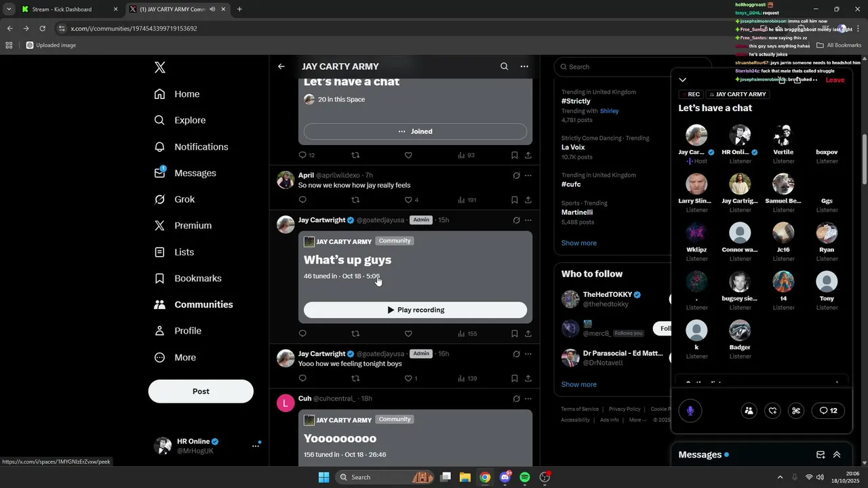Viewport: 868px width, 488px height.
Task: Mute the JAY CARTY ARMY browser tab audio
Action: [213, 9]
